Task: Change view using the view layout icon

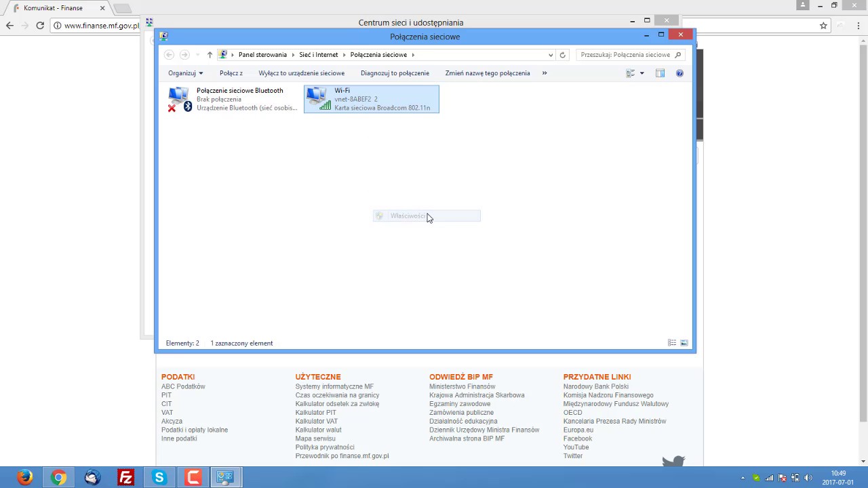Action: 631,73
